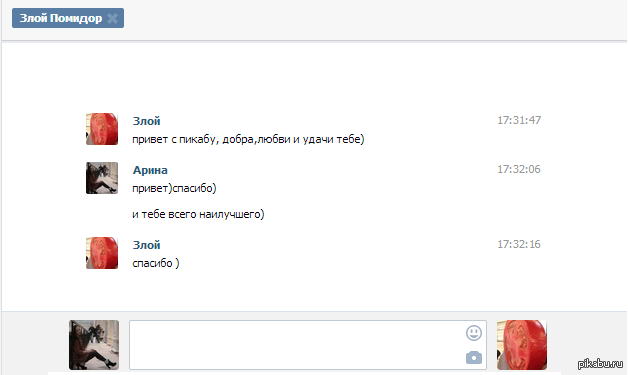
Task: Click tomato avatar beside 'спасибо )' message
Action: (102, 253)
